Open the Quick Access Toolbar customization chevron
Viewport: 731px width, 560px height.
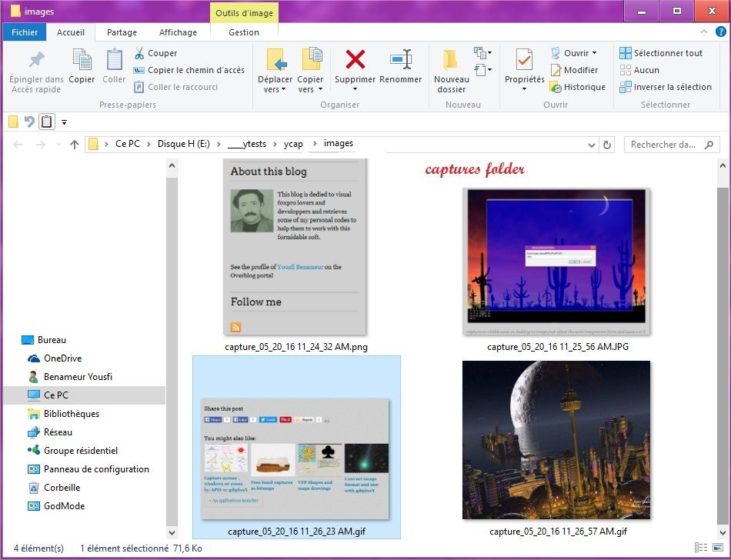(x=65, y=121)
